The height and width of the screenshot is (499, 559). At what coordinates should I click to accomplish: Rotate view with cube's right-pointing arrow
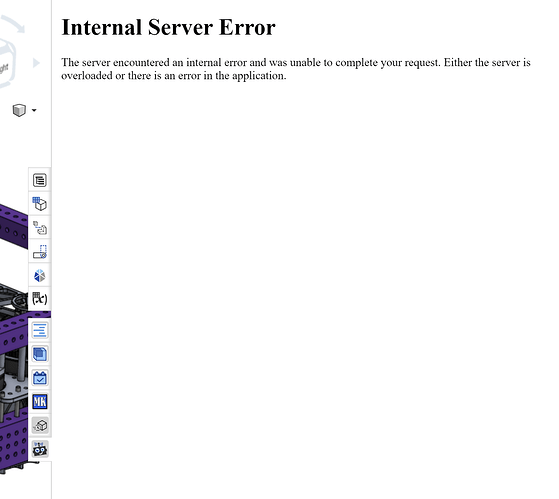tap(36, 63)
